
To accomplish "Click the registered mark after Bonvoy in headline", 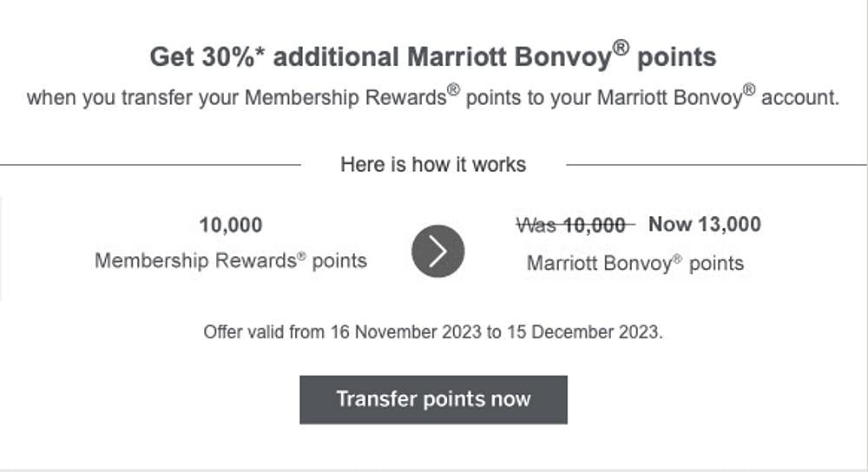I will 621,48.
